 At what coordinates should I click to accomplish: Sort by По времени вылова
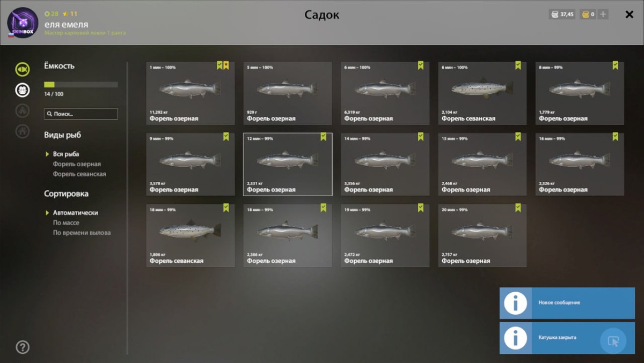(x=82, y=233)
